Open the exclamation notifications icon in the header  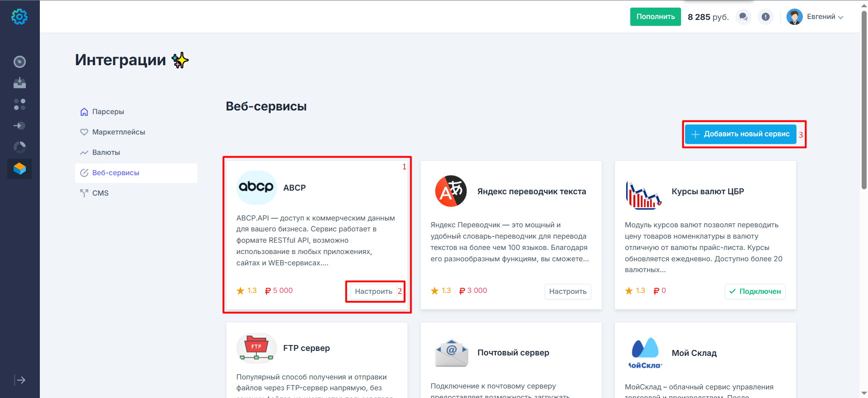(x=766, y=17)
